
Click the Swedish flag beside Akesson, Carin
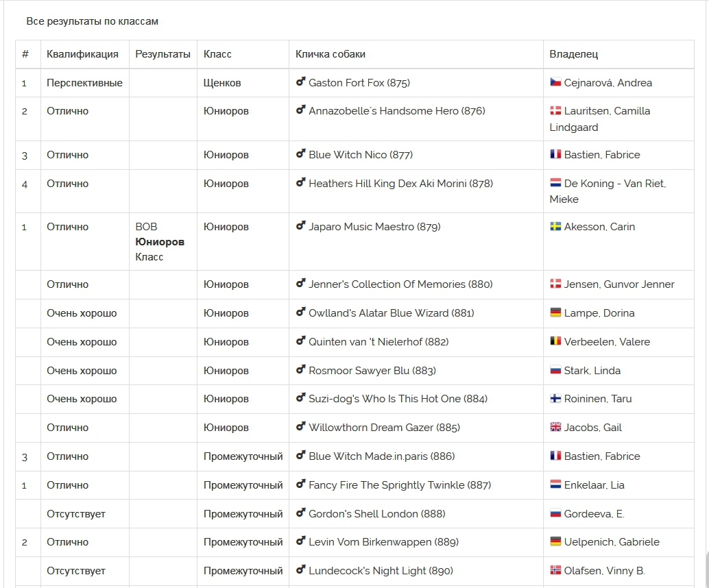(555, 226)
